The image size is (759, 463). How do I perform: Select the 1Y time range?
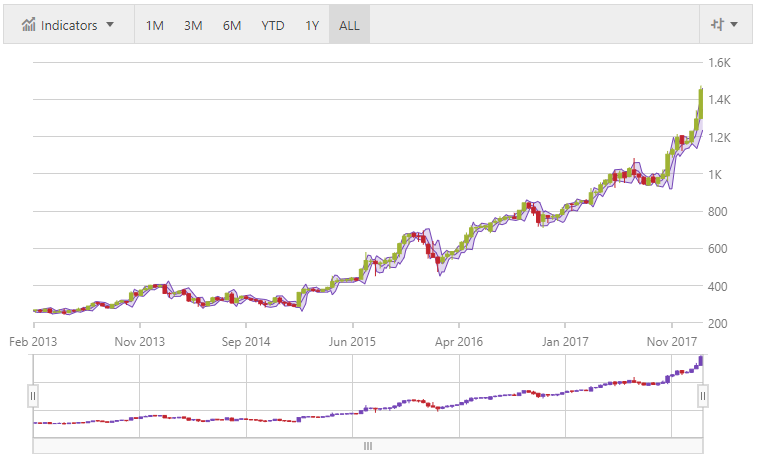tap(312, 25)
